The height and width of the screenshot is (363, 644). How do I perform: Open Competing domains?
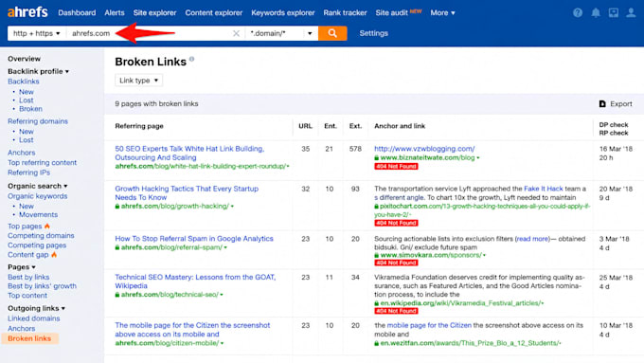[41, 236]
